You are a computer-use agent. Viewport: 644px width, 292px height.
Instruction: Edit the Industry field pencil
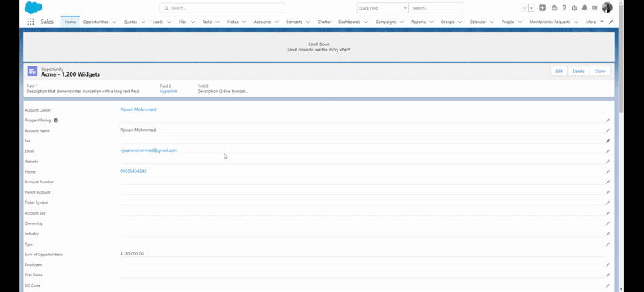coord(608,234)
